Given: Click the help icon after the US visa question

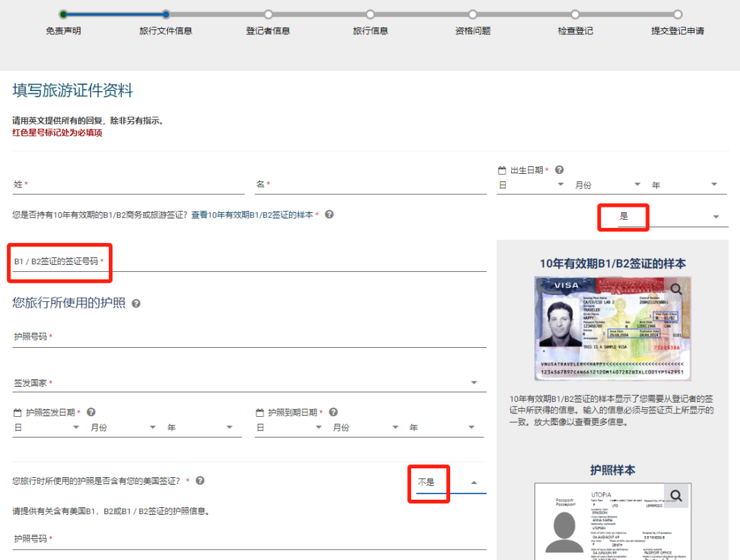Looking at the screenshot, I should click(199, 481).
